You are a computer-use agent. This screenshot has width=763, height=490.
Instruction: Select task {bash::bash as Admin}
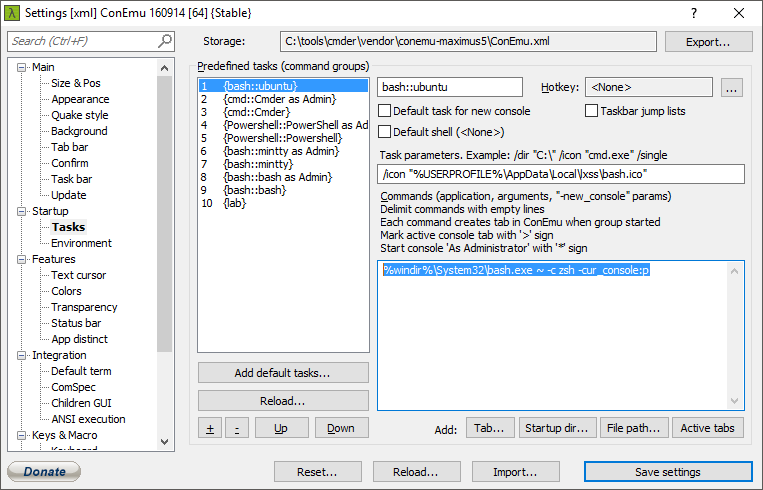tap(283, 177)
